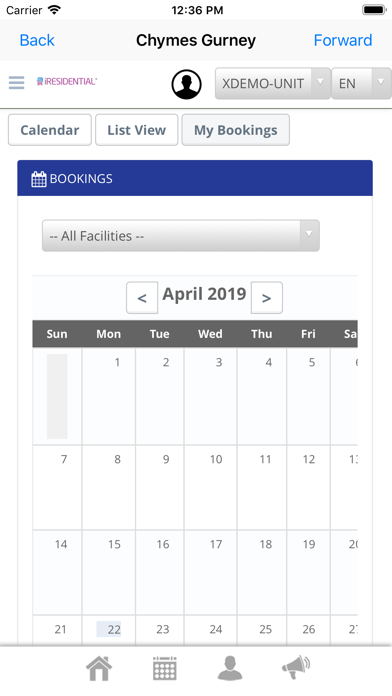Image resolution: width=392 pixels, height=696 pixels.
Task: Expand the XDEMO-UNIT dropdown
Action: 273,83
